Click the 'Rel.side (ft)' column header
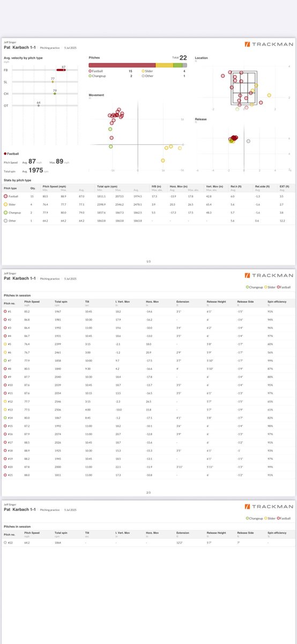 [262, 187]
